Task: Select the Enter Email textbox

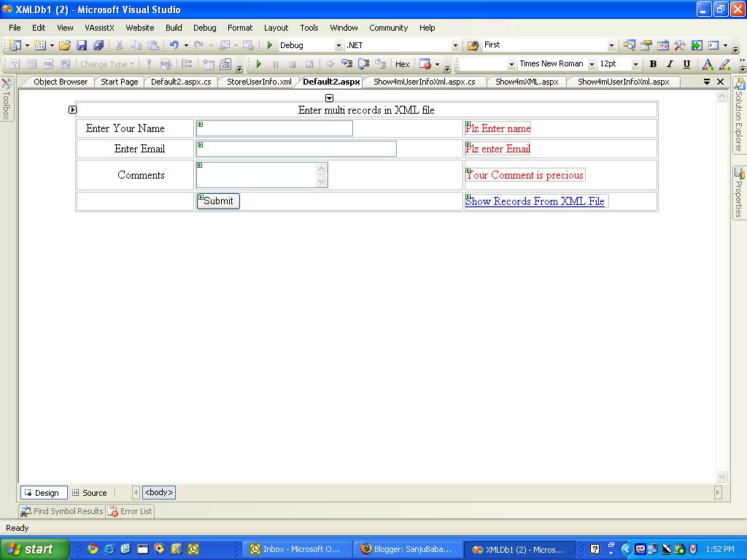Action: click(296, 149)
